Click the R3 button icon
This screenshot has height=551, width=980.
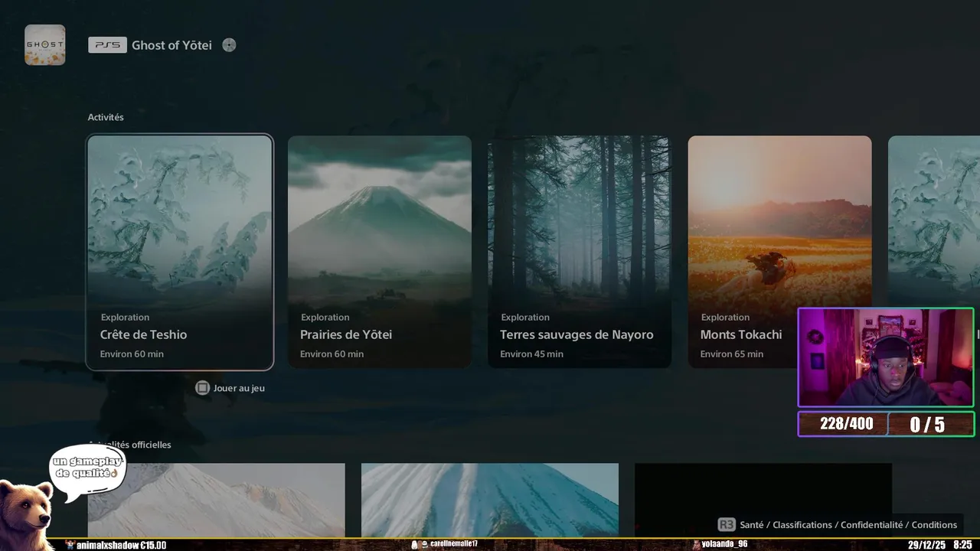point(726,525)
